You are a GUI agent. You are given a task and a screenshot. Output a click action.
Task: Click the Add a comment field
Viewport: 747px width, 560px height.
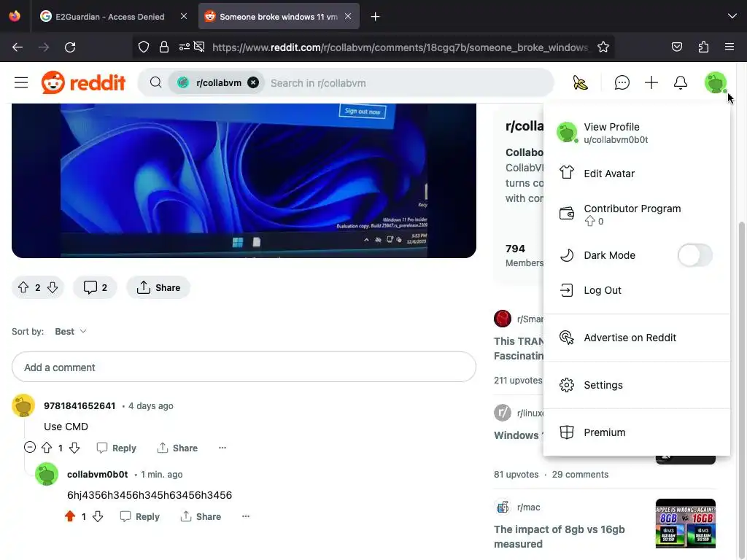coord(244,367)
